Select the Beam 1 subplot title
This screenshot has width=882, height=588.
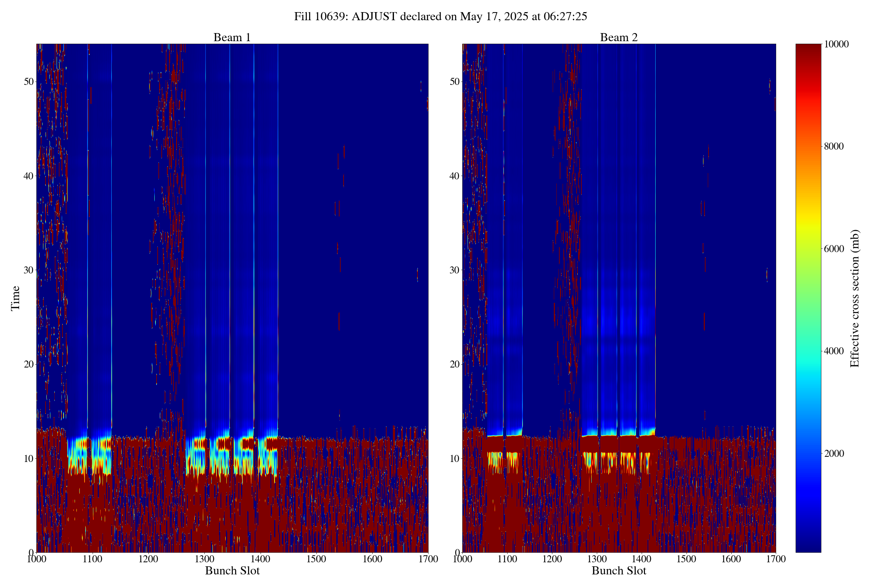click(232, 37)
